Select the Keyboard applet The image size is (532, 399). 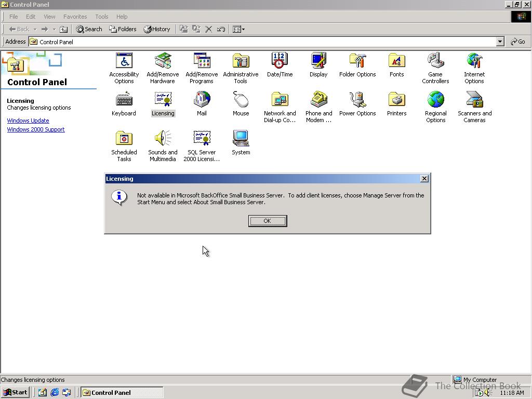[124, 104]
